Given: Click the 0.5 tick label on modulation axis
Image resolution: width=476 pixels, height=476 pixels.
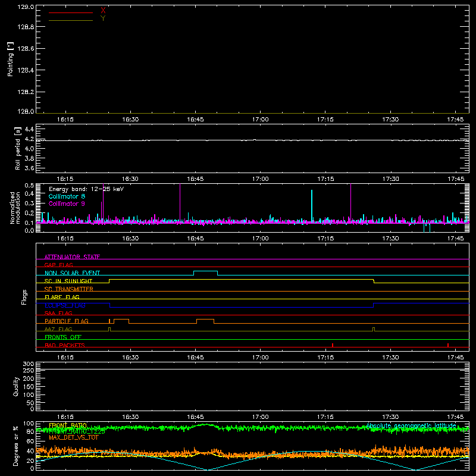Looking at the screenshot, I should (29, 186).
